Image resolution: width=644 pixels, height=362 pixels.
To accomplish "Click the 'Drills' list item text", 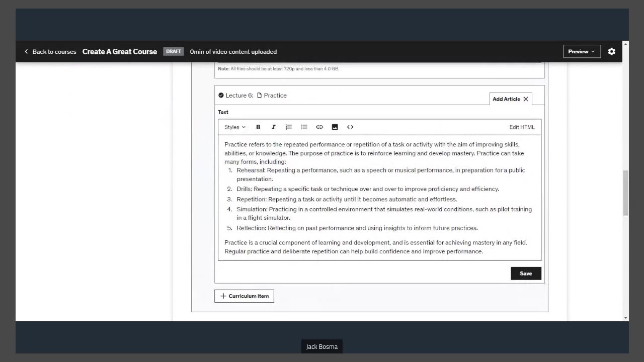I will pyautogui.click(x=368, y=189).
